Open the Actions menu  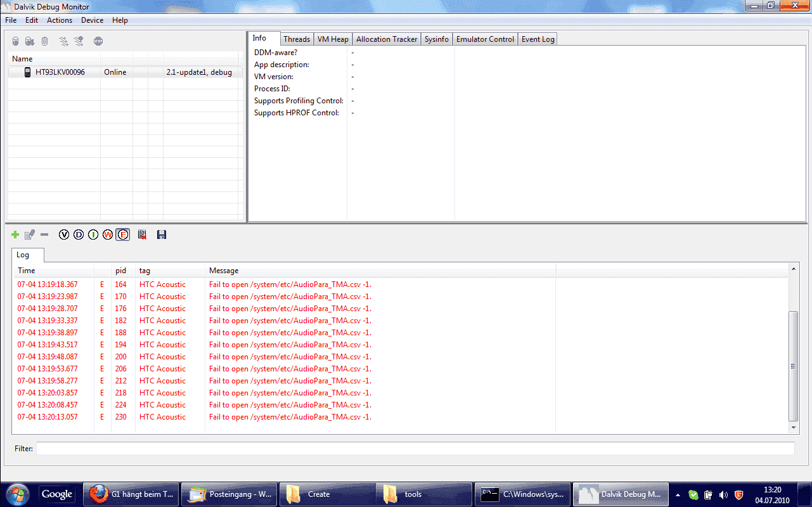point(60,20)
